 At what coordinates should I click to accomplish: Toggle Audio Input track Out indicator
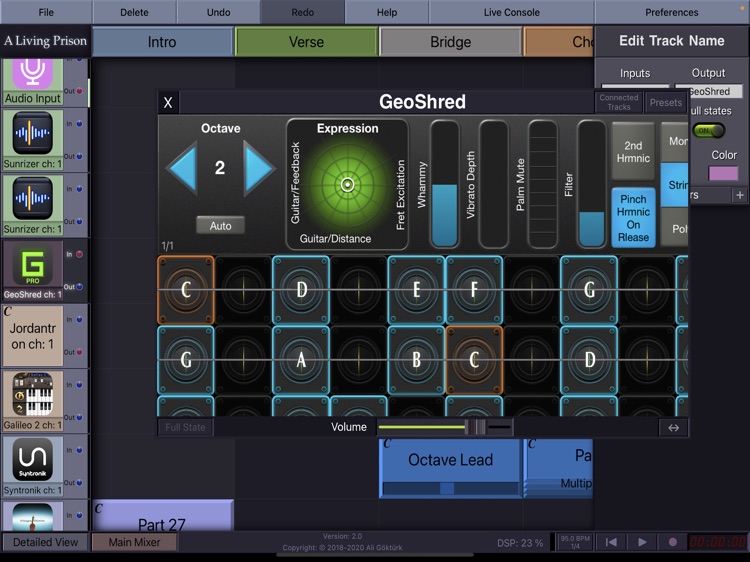pyautogui.click(x=79, y=91)
